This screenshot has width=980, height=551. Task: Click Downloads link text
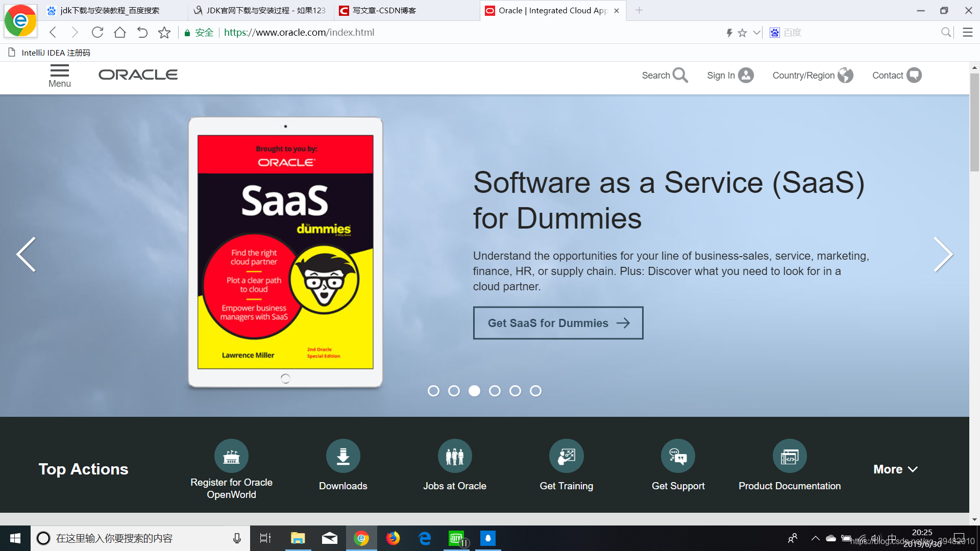343,486
